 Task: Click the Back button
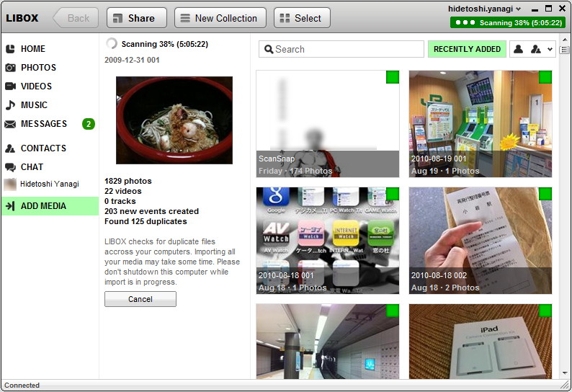(x=76, y=18)
